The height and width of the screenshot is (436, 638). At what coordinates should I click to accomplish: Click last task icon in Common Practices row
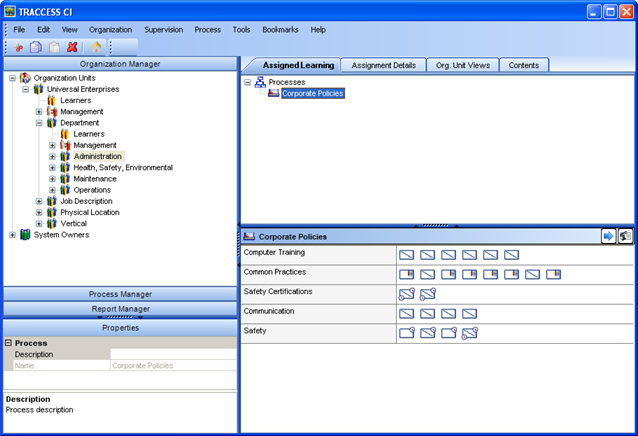pyautogui.click(x=553, y=275)
